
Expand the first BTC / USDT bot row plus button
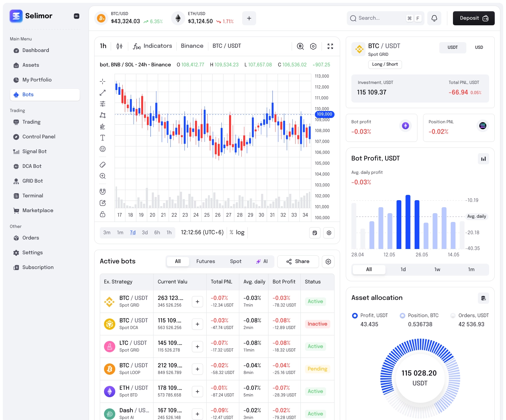(197, 302)
